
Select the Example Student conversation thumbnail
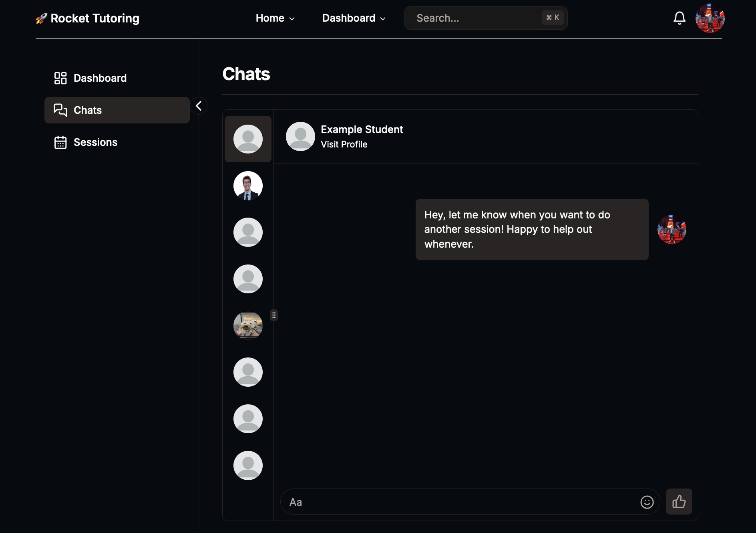[x=248, y=139]
